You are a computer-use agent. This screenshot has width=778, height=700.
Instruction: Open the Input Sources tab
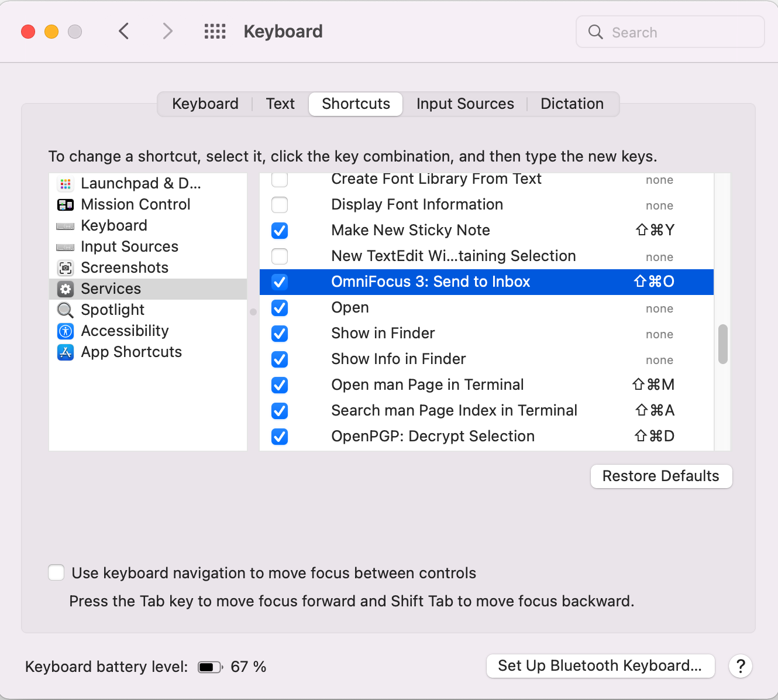click(465, 104)
